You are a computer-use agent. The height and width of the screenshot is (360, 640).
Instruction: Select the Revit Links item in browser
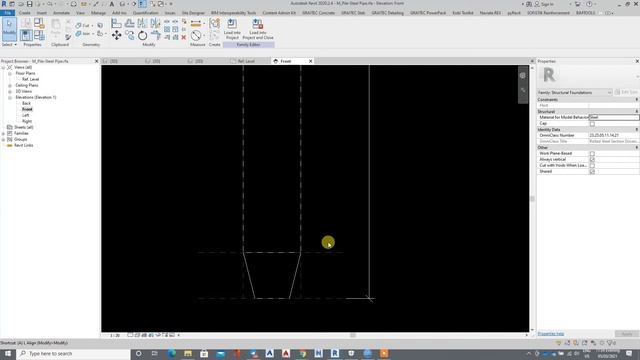(x=24, y=145)
